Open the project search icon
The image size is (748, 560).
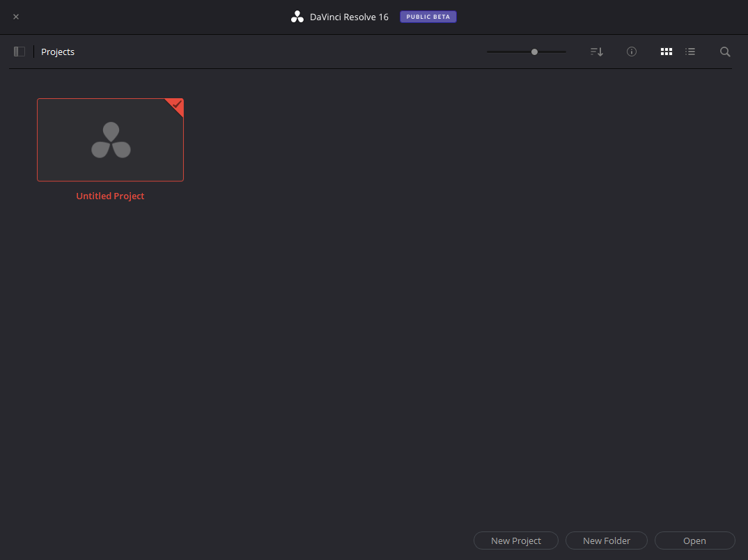tap(725, 52)
